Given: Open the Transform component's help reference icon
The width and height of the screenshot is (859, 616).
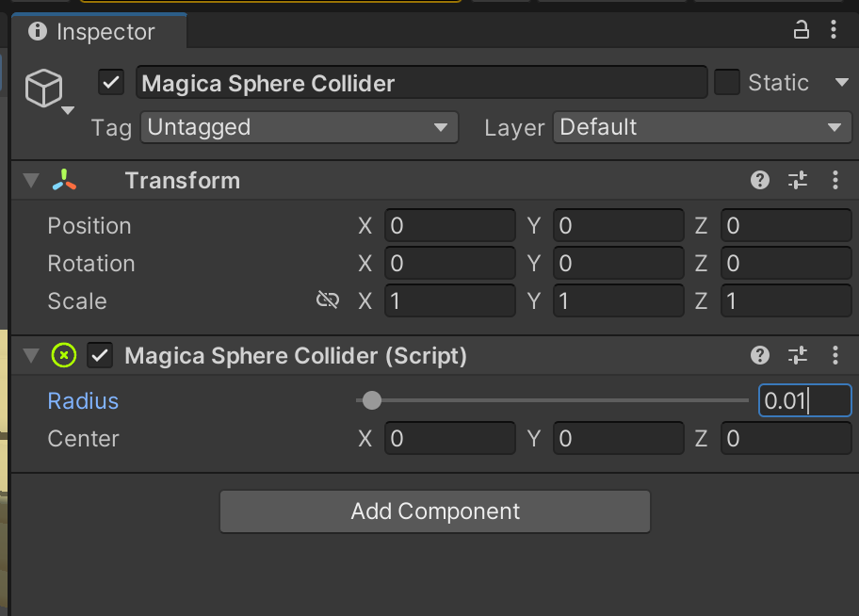Looking at the screenshot, I should tap(760, 180).
